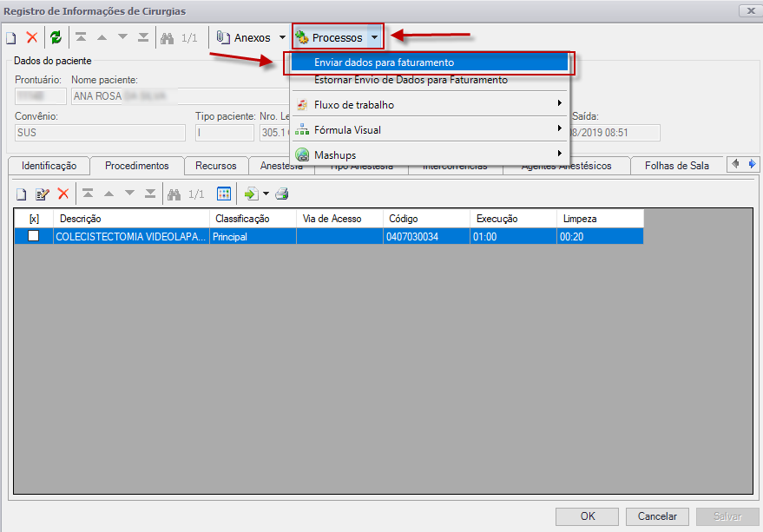Click the Nome paciente field
This screenshot has width=763, height=532.
(x=180, y=96)
